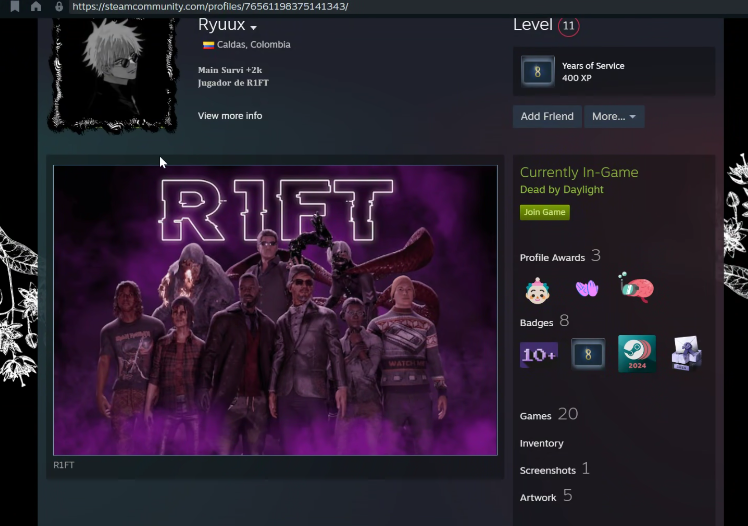Click the Colombia flag icon
The image size is (748, 526).
click(x=208, y=45)
